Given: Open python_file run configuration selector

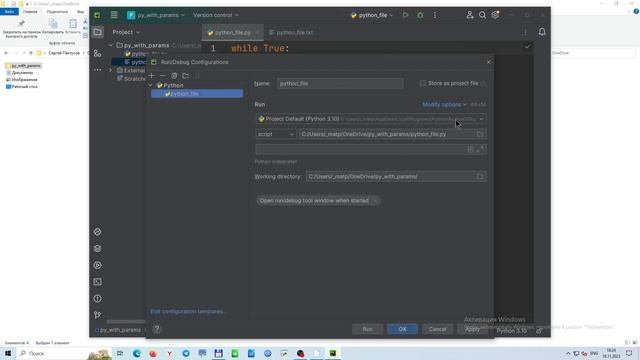Looking at the screenshot, I should [372, 15].
